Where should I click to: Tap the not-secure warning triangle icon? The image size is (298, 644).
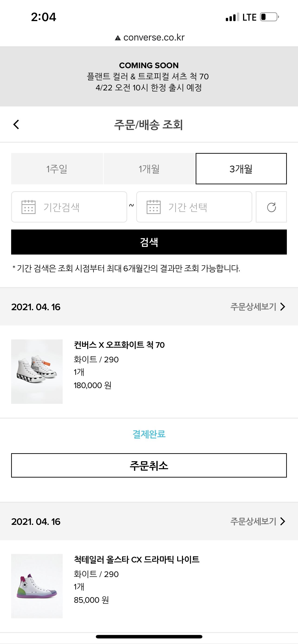tap(118, 38)
